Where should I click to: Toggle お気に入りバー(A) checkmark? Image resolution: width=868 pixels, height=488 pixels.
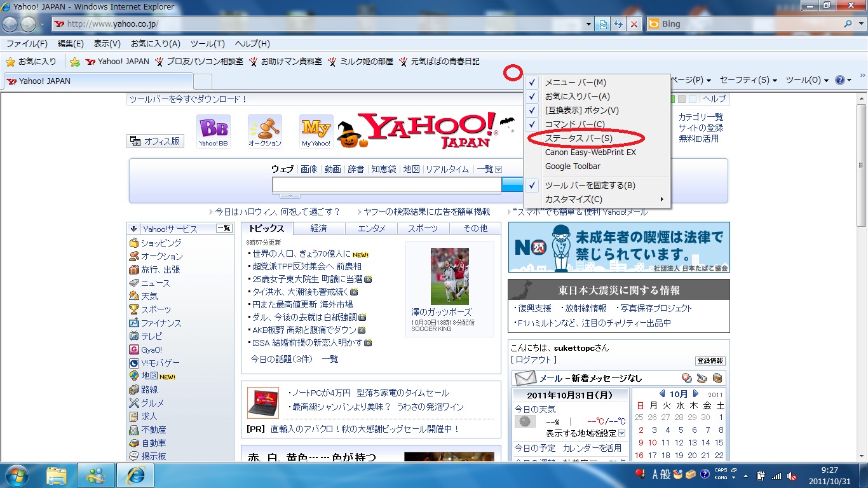[x=532, y=97]
